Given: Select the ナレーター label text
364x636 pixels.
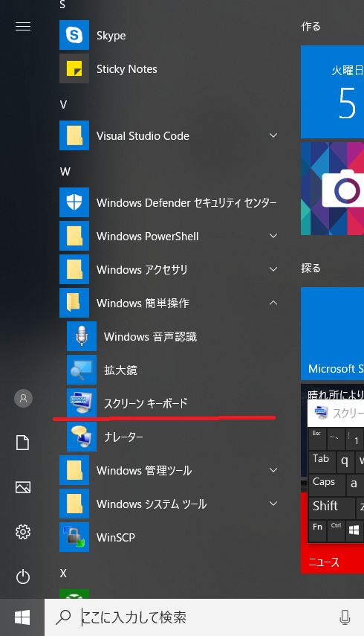Looking at the screenshot, I should 123,437.
